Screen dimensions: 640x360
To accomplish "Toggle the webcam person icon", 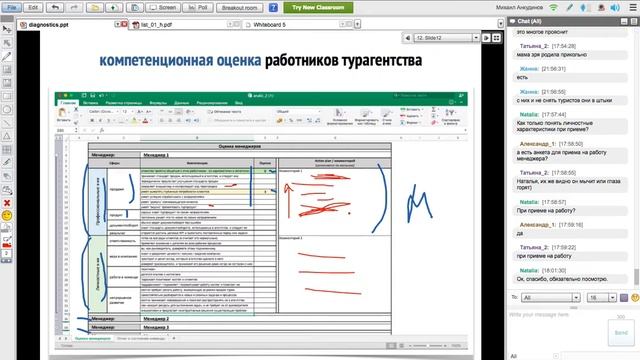I will pos(601,7).
